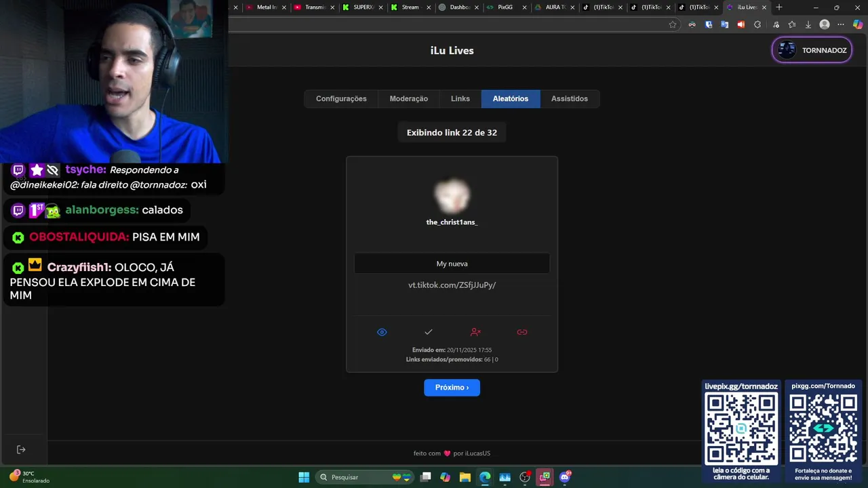Click OBOSTALIQUIDA username in chat
The image size is (868, 488).
[x=79, y=237]
